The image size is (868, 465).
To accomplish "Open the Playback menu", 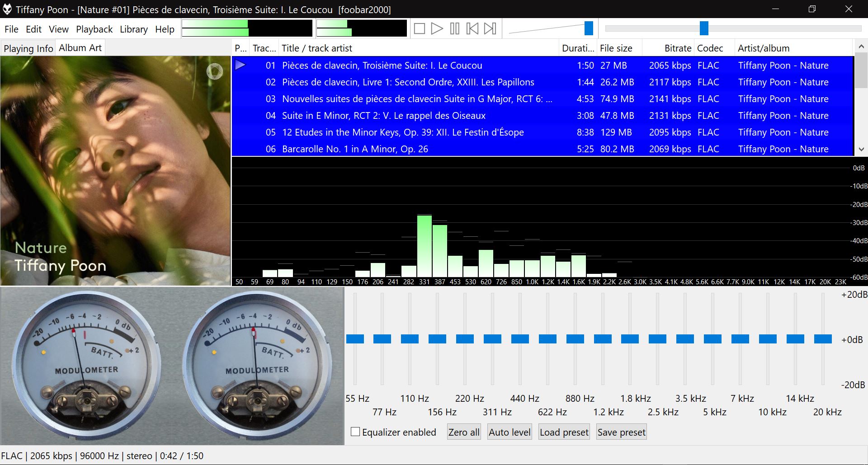I will (94, 29).
